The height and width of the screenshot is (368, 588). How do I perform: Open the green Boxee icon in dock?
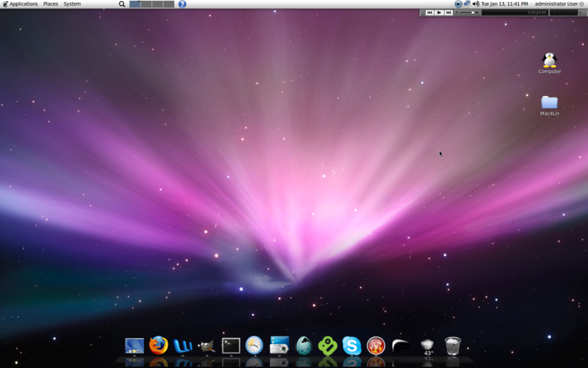(328, 346)
